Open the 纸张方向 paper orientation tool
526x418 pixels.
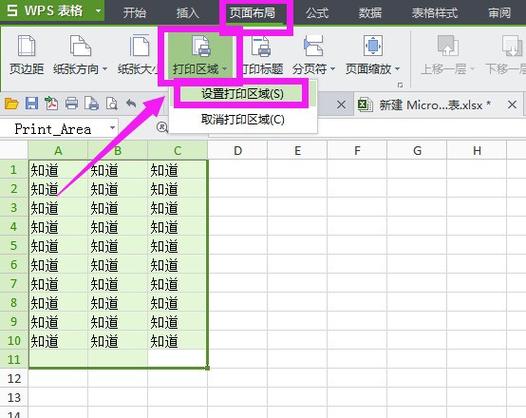[80, 54]
